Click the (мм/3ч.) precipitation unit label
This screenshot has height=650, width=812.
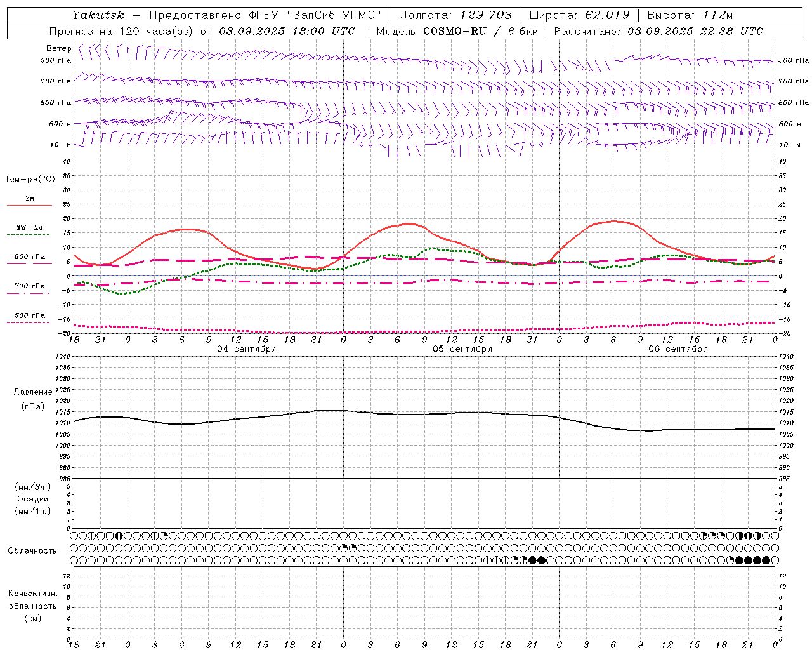pyautogui.click(x=33, y=487)
